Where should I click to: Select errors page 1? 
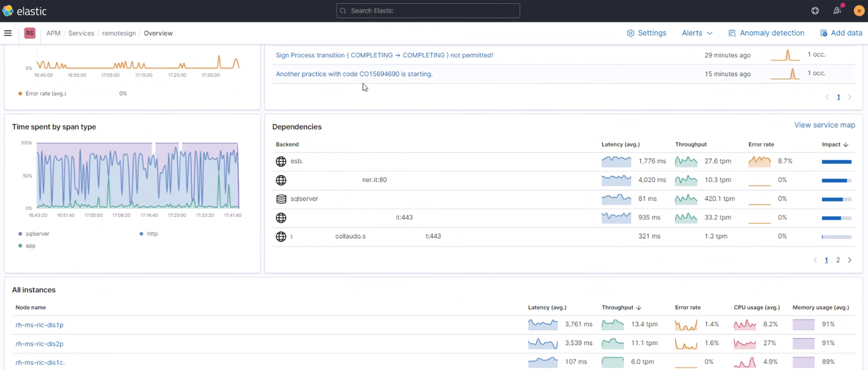[838, 97]
